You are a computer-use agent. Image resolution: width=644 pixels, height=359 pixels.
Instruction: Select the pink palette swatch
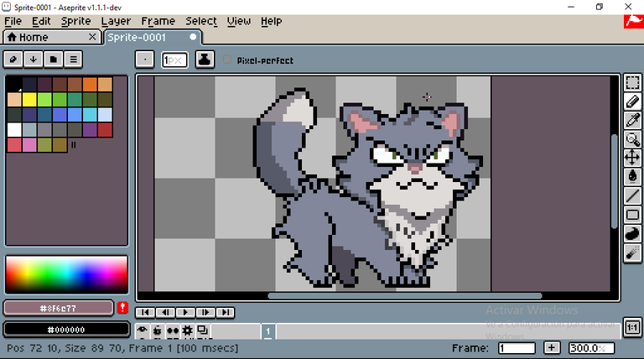pyautogui.click(x=29, y=145)
